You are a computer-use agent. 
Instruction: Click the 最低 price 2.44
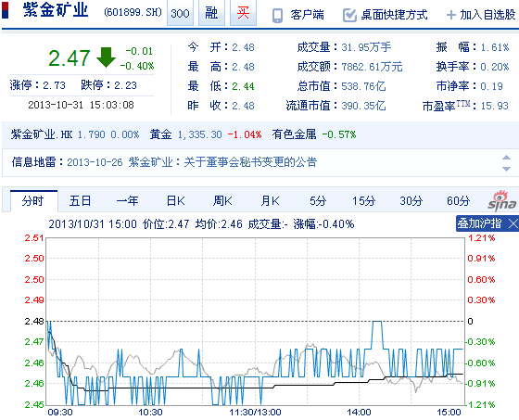tap(243, 86)
